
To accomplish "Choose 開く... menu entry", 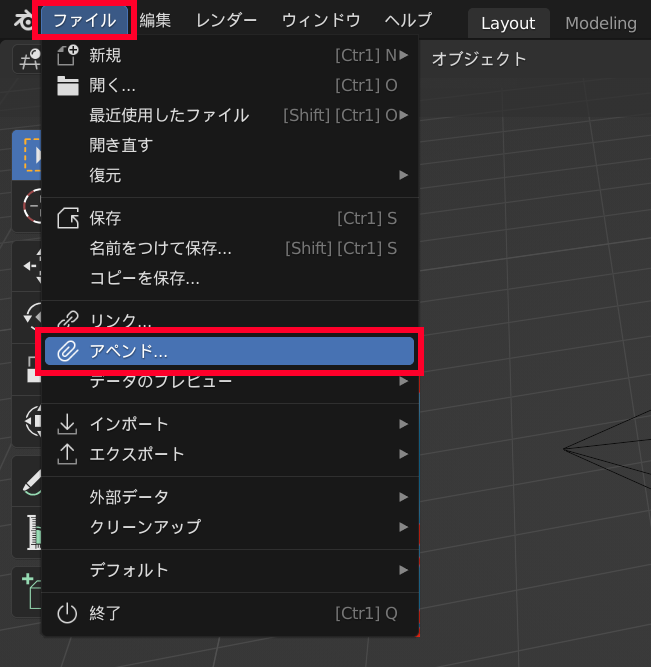I will pyautogui.click(x=230, y=86).
